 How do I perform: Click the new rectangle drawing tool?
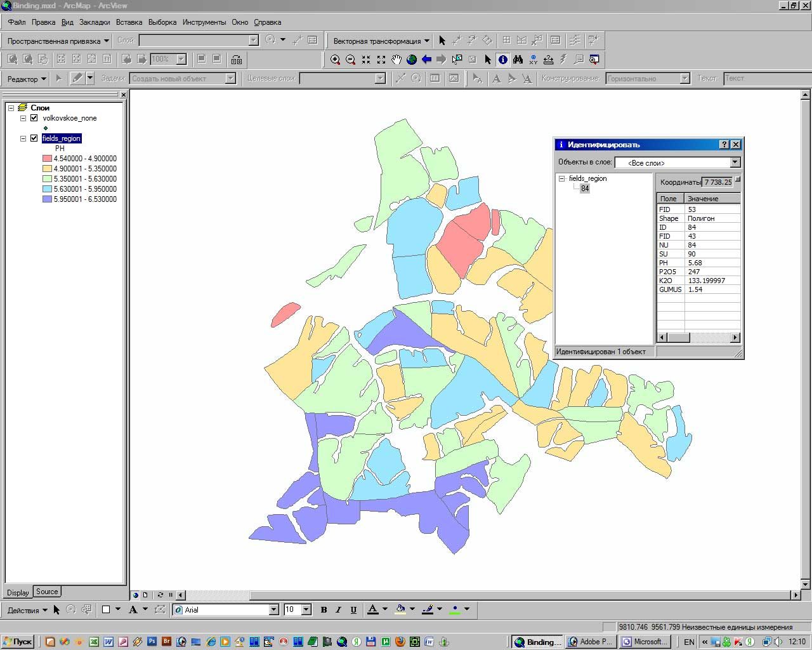click(x=106, y=610)
